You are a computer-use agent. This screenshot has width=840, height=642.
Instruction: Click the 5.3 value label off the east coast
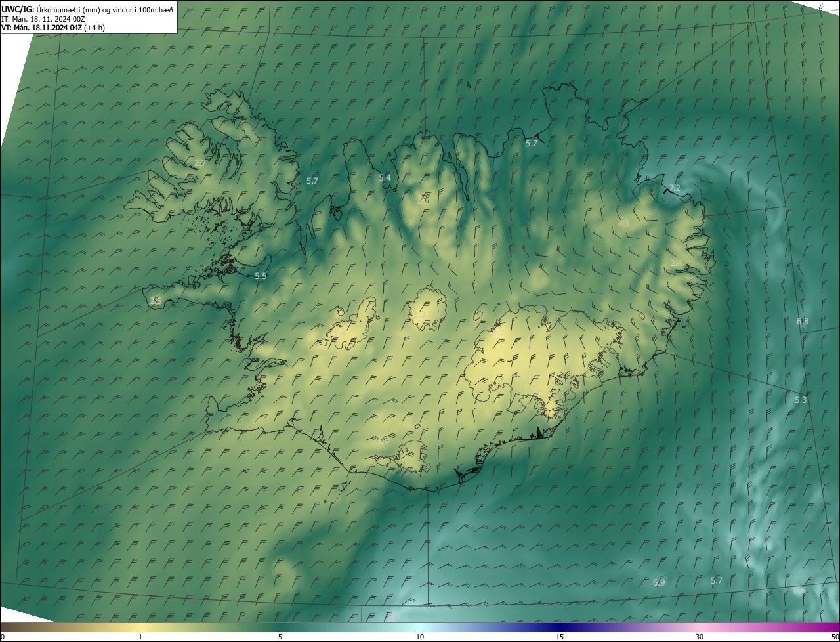click(x=801, y=400)
